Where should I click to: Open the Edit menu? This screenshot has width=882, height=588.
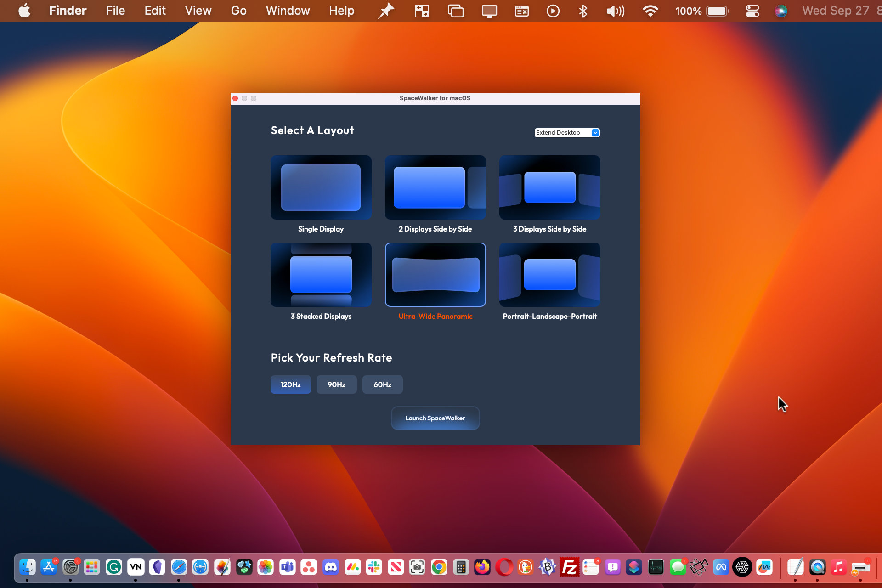pyautogui.click(x=155, y=11)
